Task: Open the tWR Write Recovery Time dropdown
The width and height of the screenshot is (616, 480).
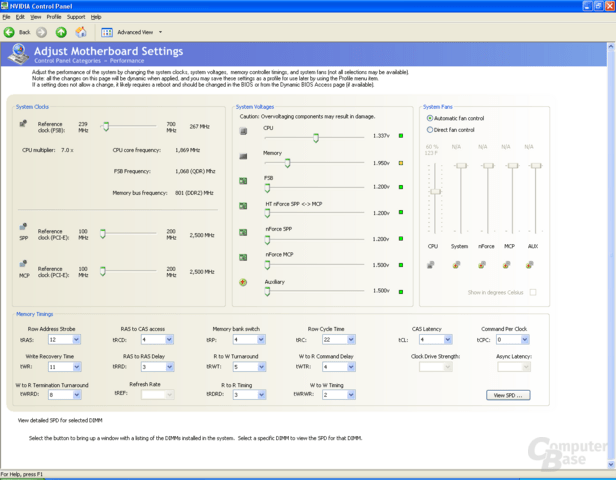Action: (x=77, y=367)
